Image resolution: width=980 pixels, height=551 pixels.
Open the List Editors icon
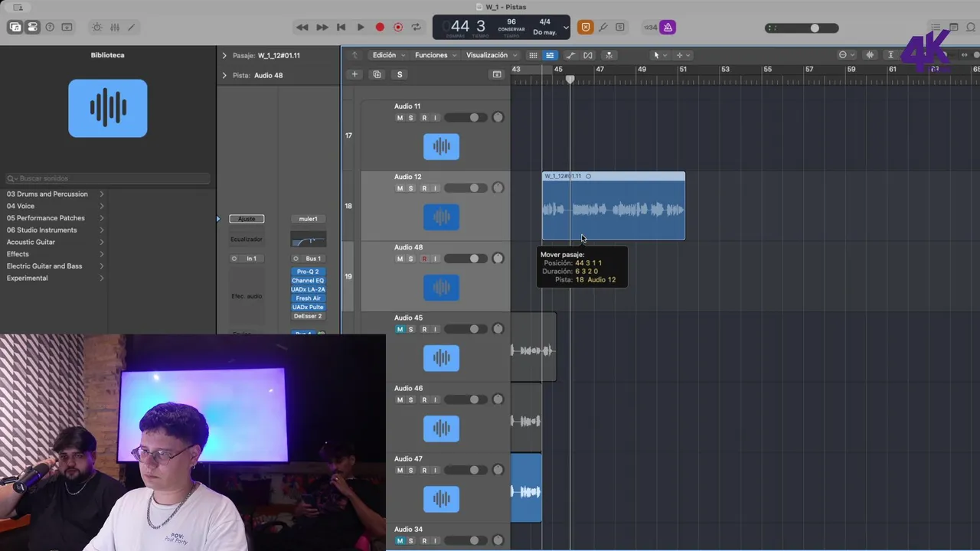point(936,27)
